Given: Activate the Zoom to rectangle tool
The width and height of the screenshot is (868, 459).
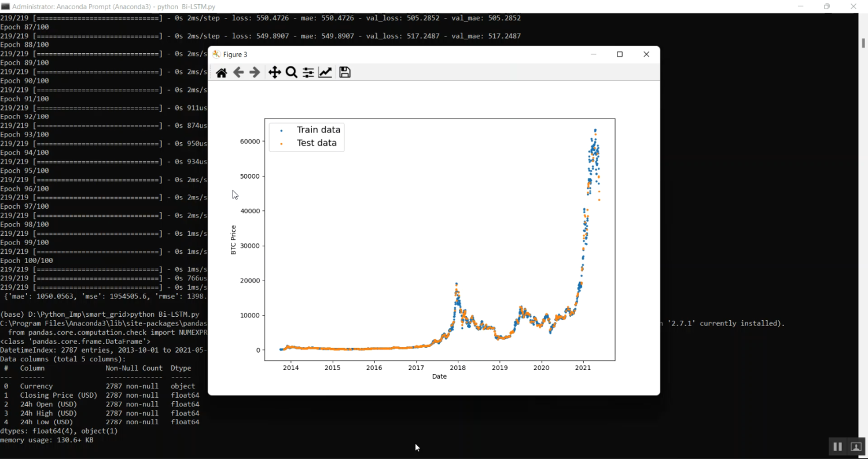Looking at the screenshot, I should coord(292,72).
